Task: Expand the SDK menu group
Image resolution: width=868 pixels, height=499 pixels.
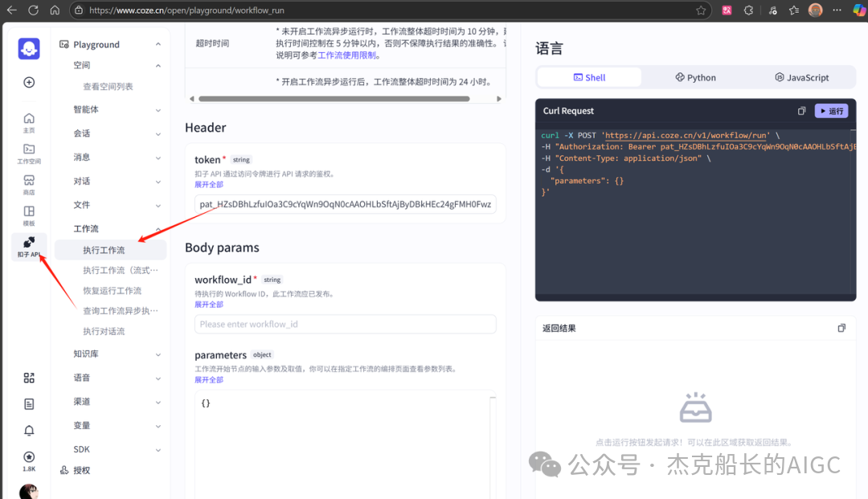Action: pos(158,450)
